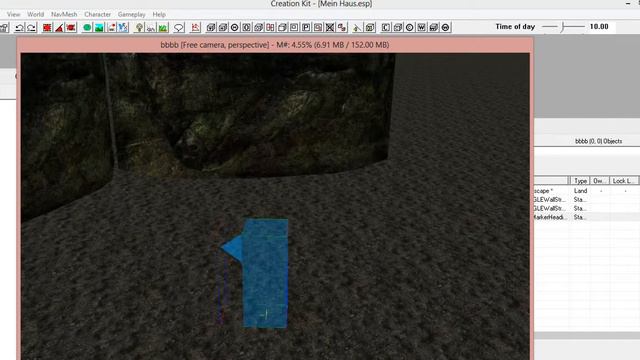Click the yellow-green brush toolbar icon
This screenshot has height=360, width=640.
pos(357,28)
